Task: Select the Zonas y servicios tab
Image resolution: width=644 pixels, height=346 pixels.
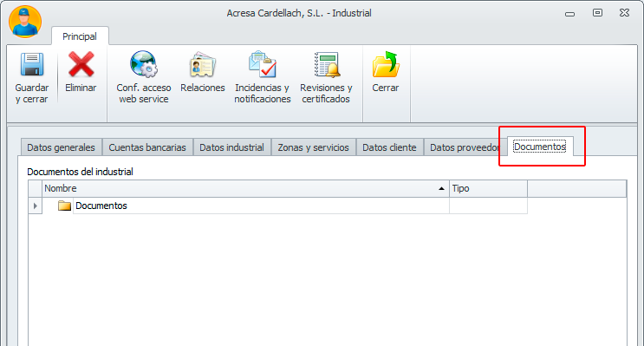Action: 314,147
